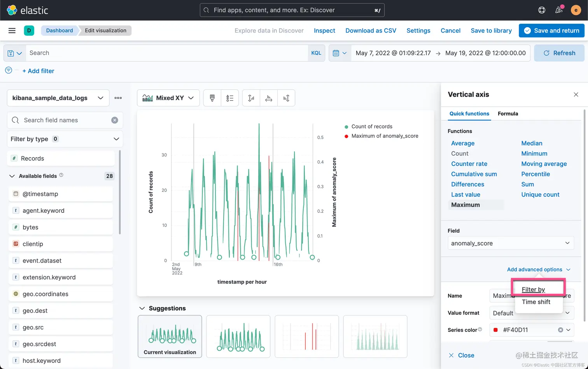Click the start date May 7, 2022
Screen dimensions: 588x369
(x=393, y=53)
